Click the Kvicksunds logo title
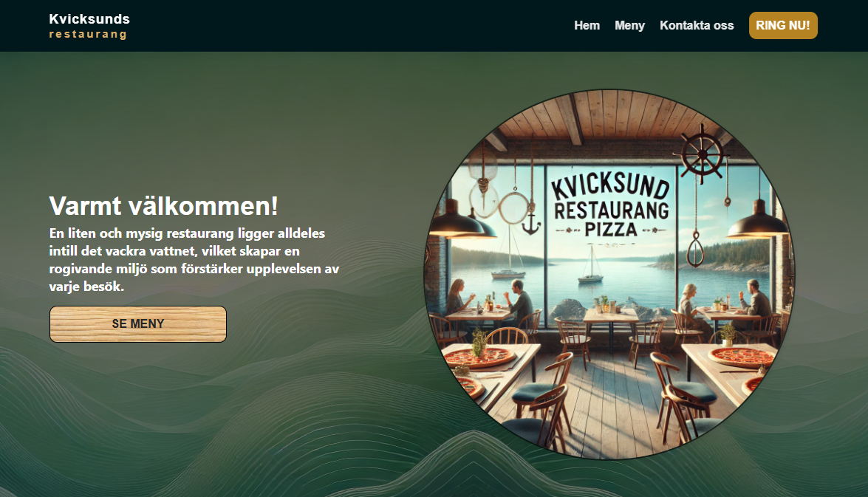This screenshot has height=497, width=868. click(x=89, y=18)
